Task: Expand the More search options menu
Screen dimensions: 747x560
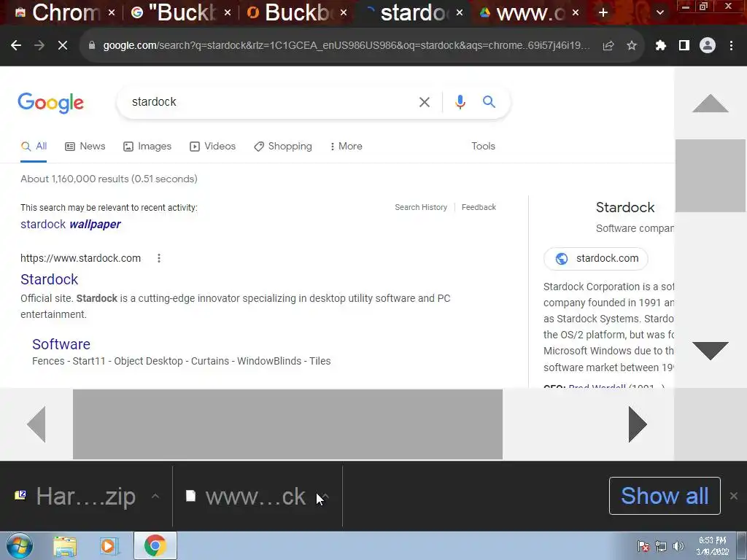Action: tap(347, 146)
